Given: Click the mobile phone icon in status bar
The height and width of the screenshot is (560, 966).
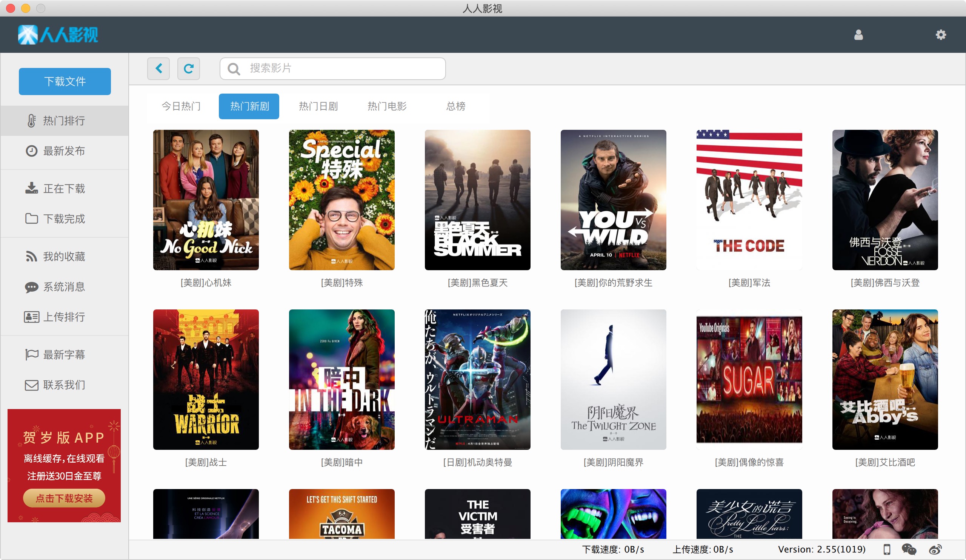Looking at the screenshot, I should coord(887,549).
